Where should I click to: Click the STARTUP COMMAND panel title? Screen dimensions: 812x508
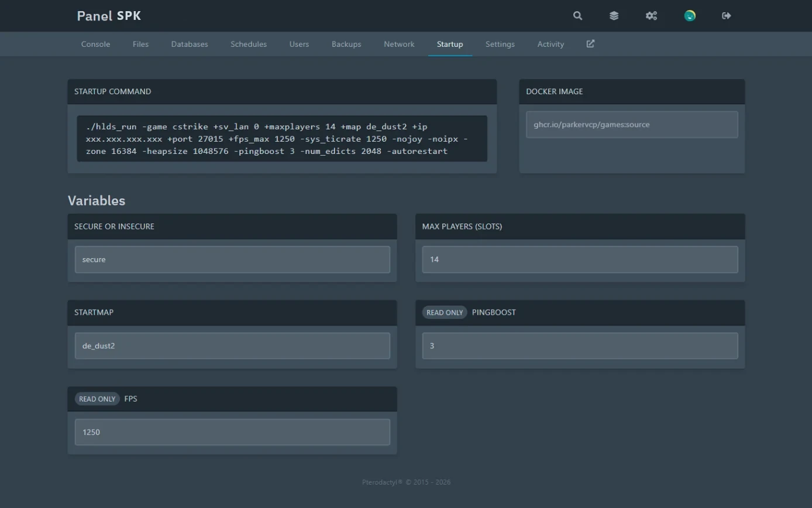112,91
